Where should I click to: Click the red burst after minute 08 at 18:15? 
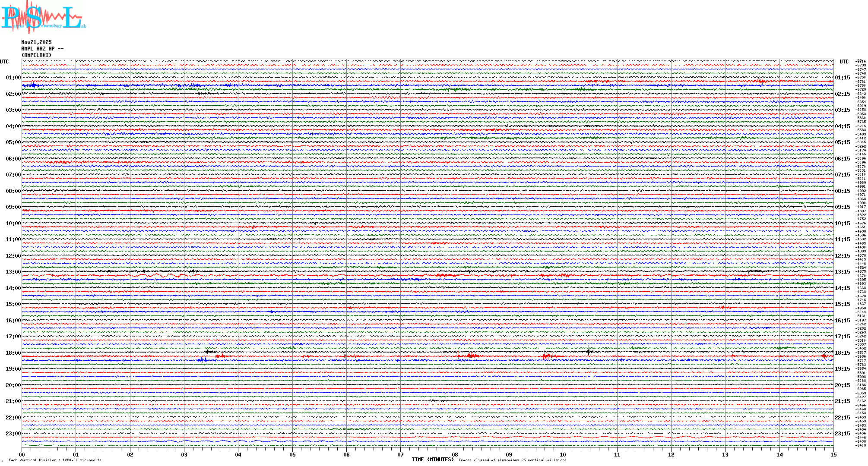(470, 356)
